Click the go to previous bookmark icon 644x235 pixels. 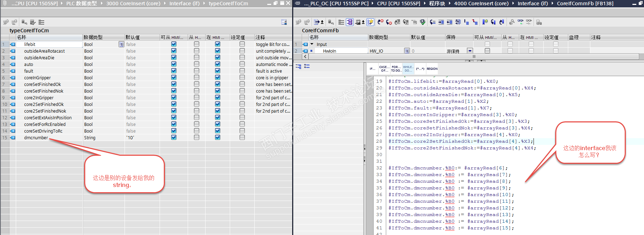tap(502, 22)
